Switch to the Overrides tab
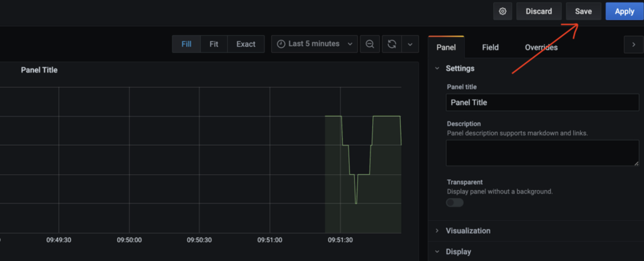Image resolution: width=644 pixels, height=261 pixels. 541,47
